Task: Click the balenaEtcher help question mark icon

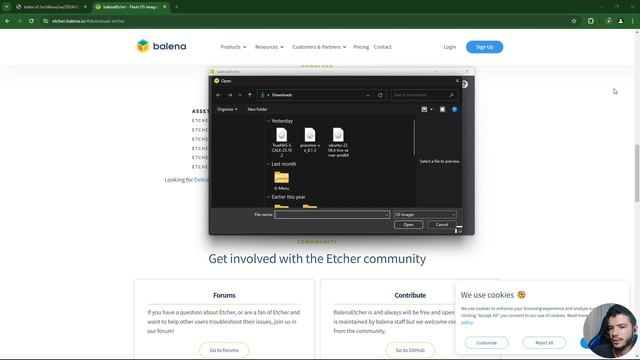Action: click(465, 84)
